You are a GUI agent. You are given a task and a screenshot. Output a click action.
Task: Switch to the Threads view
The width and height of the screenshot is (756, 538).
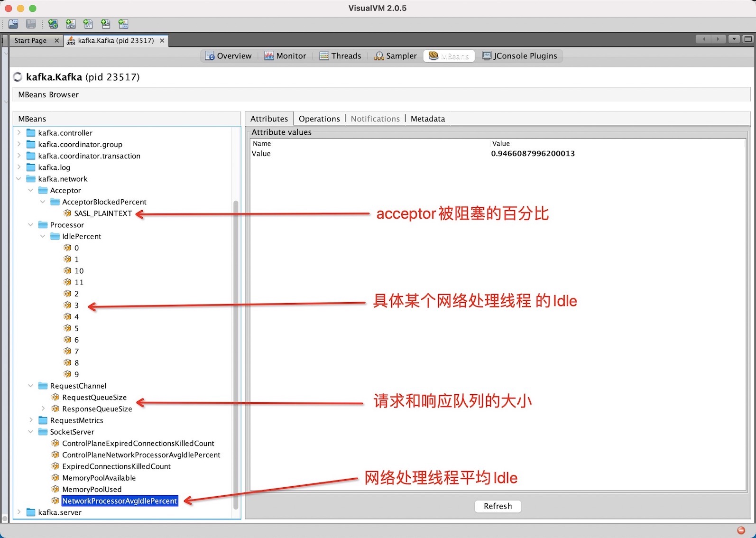click(340, 56)
